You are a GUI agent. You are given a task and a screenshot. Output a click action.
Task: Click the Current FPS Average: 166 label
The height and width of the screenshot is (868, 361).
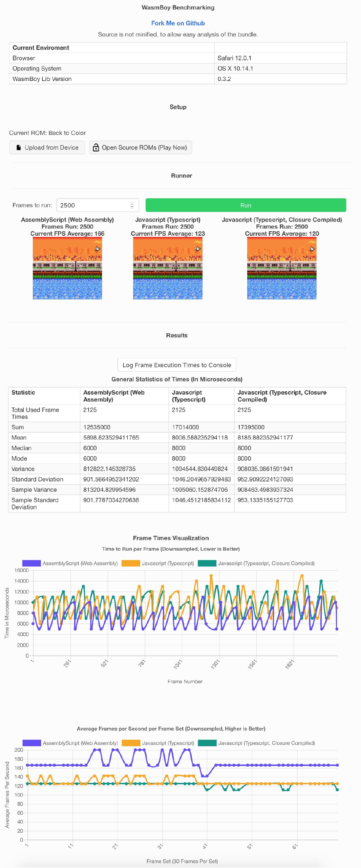pos(67,234)
